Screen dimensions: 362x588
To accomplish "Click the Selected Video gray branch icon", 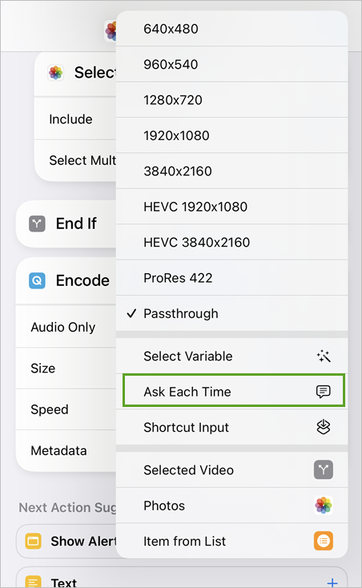I will pos(323,470).
